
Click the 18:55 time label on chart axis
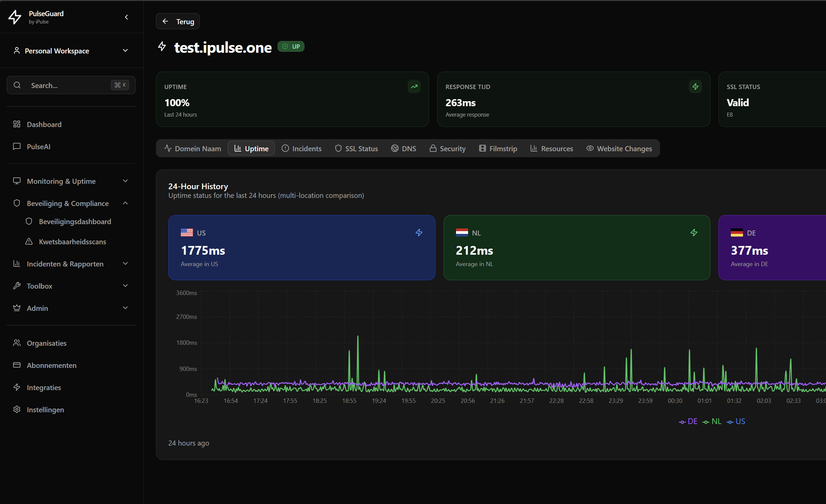click(x=349, y=401)
